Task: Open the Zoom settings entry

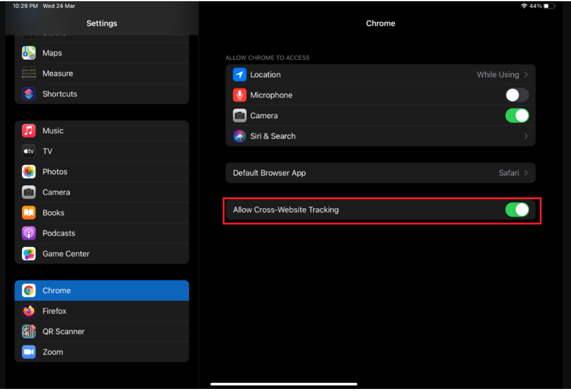Action: pos(101,352)
